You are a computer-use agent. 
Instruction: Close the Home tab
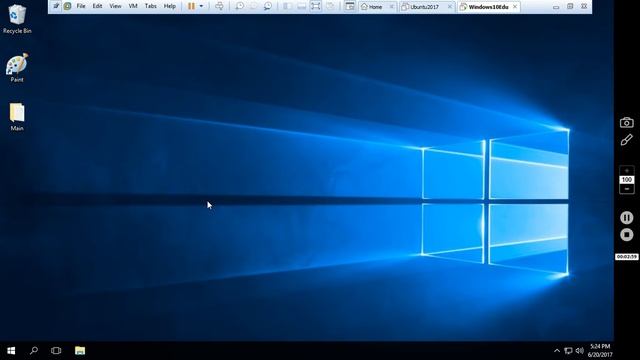pos(391,7)
